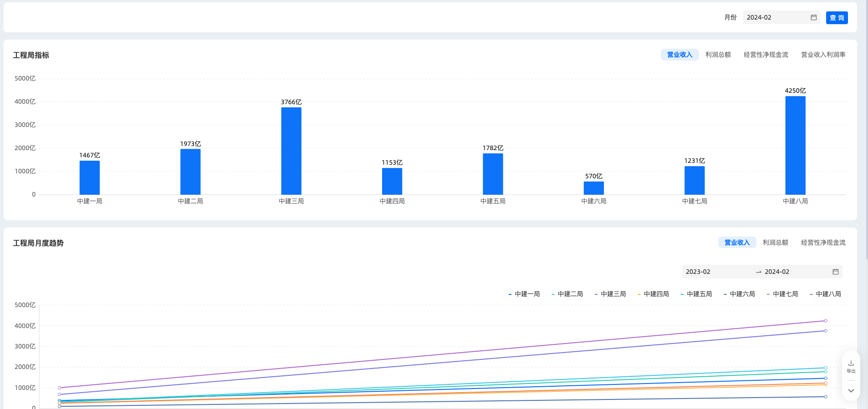Switch to 利润总额 tab in 月度趋势
868x409 pixels.
[775, 242]
